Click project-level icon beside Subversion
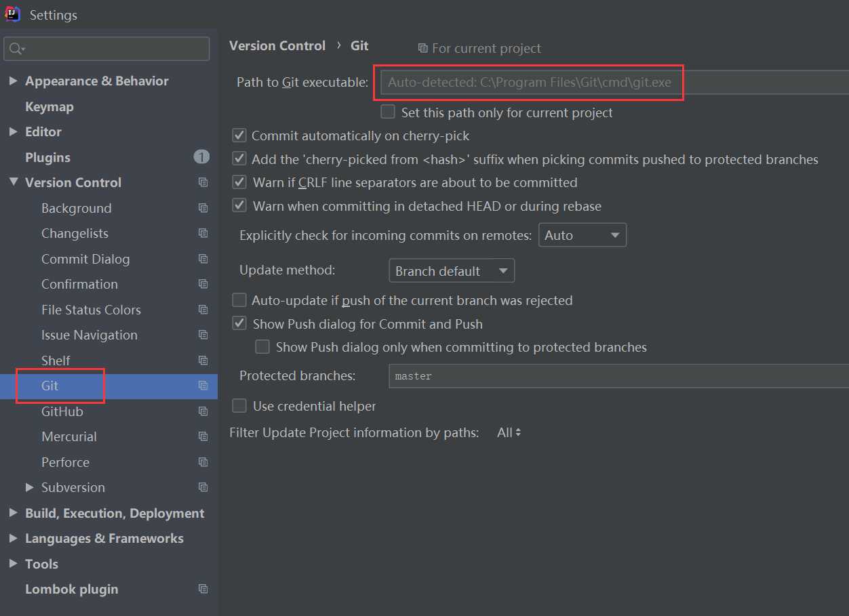Viewport: 849px width, 616px height. (203, 487)
